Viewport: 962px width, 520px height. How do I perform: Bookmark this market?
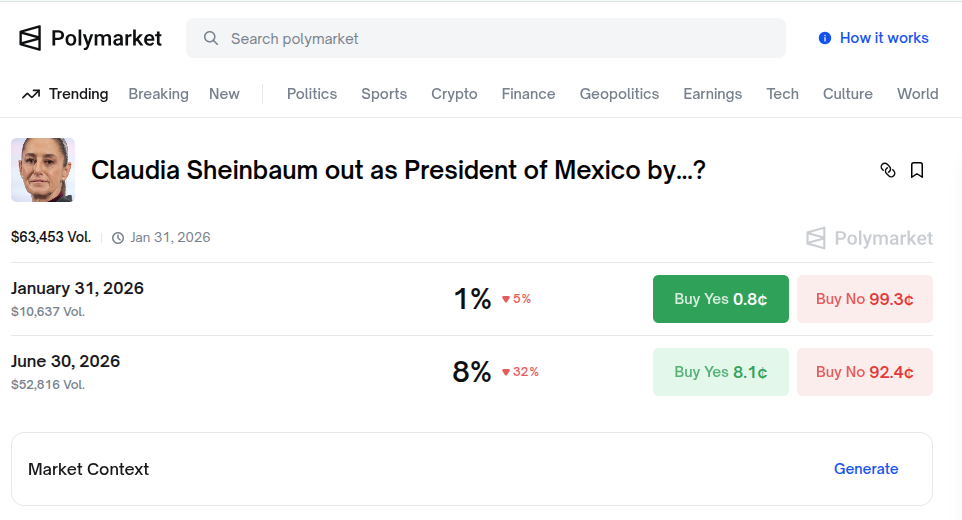917,170
